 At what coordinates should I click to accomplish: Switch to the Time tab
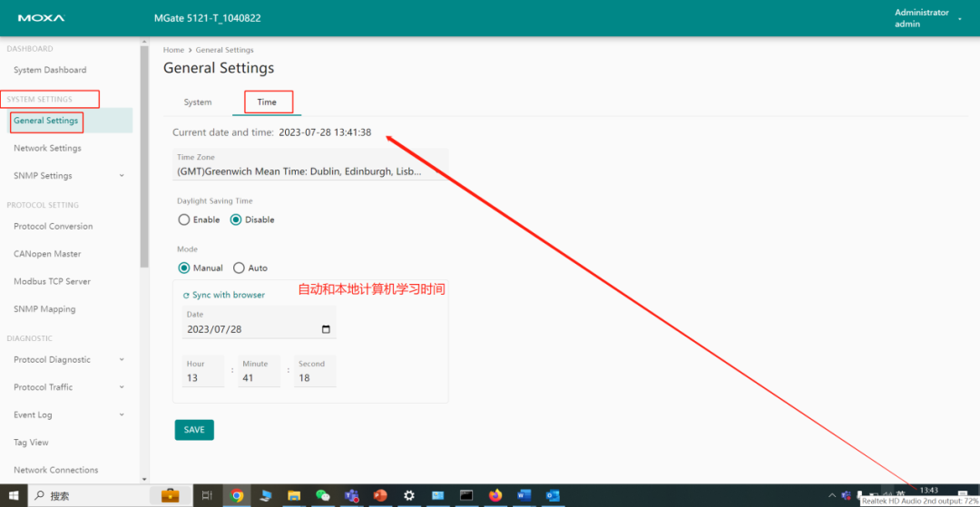click(x=267, y=102)
